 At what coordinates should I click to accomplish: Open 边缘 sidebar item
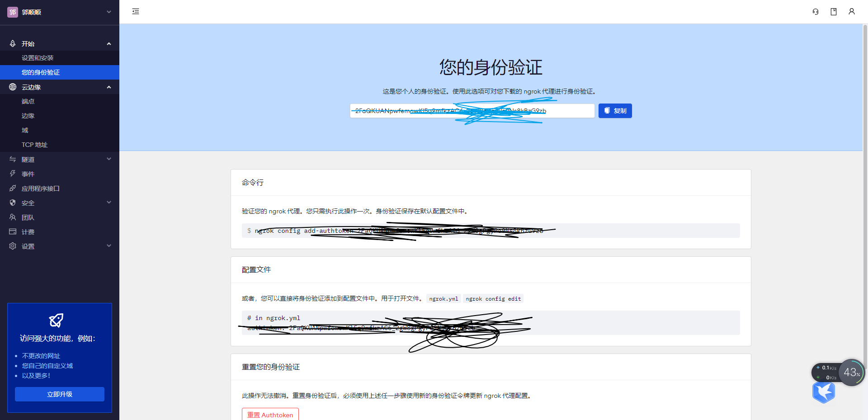click(x=60, y=116)
